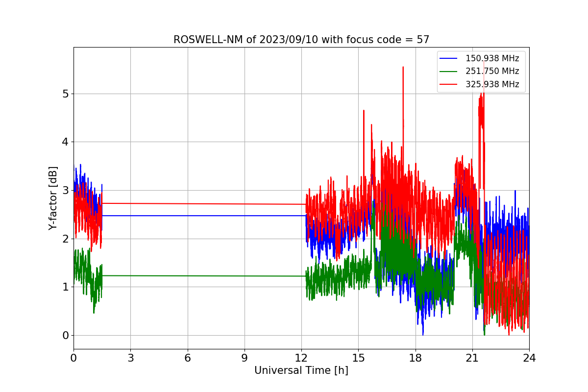Screen dimensions: 588x392
Task: Click x-axis tick label '24'
Action: pyautogui.click(x=529, y=358)
